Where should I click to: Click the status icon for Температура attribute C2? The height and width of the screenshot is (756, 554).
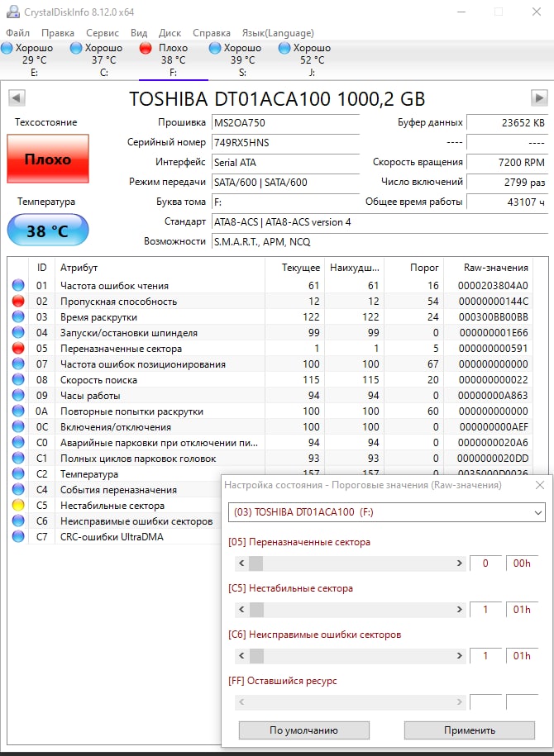(18, 474)
